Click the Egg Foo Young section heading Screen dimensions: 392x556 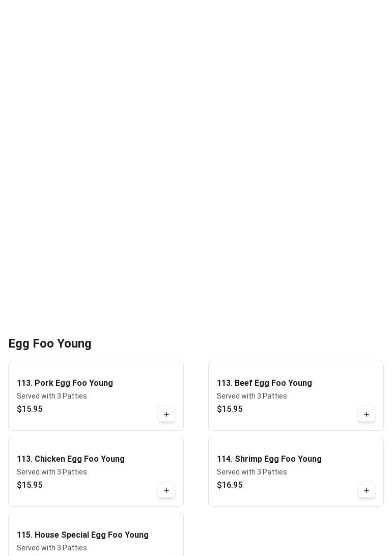pos(50,343)
